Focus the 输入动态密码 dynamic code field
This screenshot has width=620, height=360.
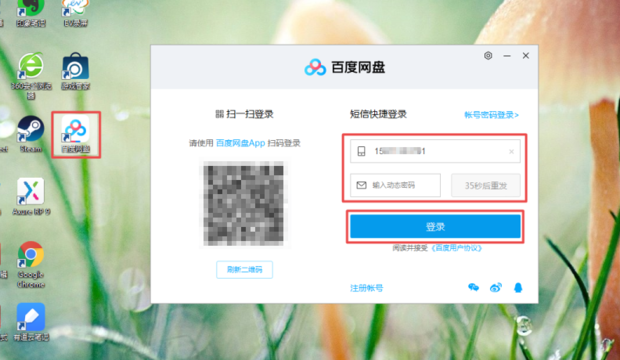pyautogui.click(x=395, y=185)
